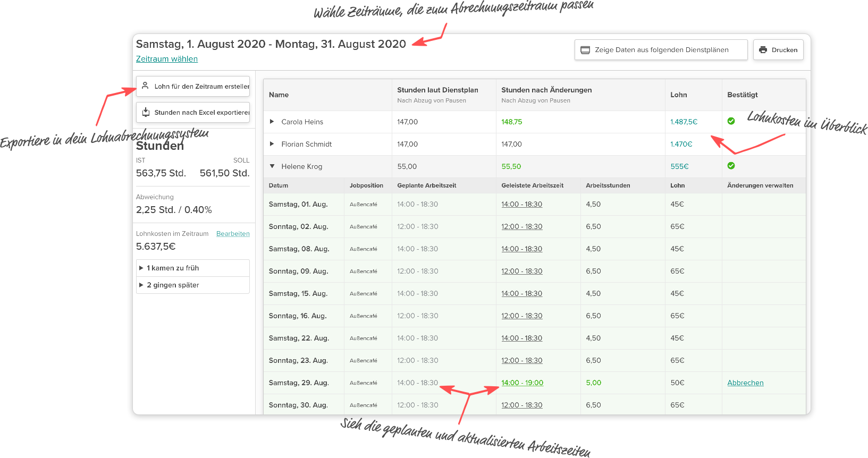Screen dimensions: 868x458
Task: Click Jobposition Außencafé for Samstag, 01. Aug.
Action: [363, 205]
